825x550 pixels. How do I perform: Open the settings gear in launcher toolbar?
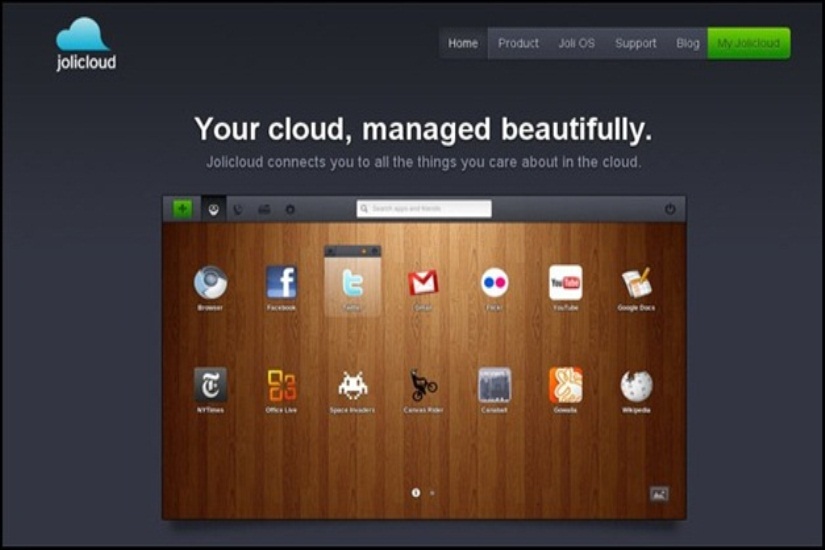[x=290, y=209]
